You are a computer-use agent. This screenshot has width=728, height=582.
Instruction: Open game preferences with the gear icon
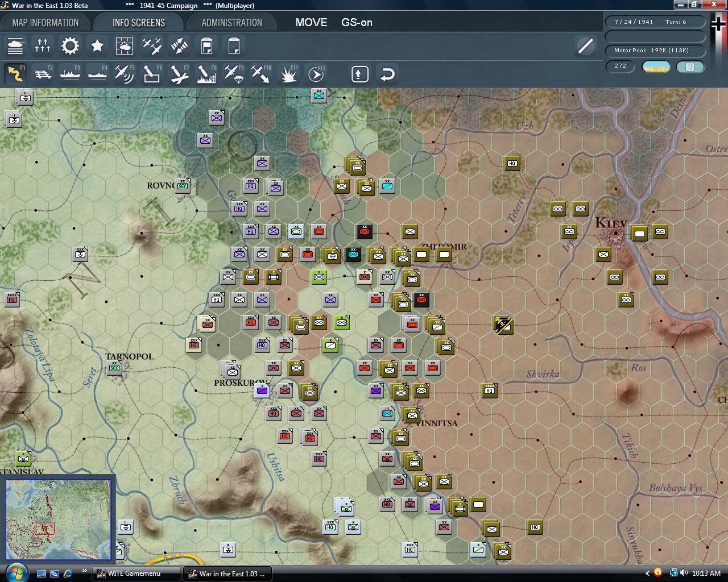pyautogui.click(x=70, y=45)
